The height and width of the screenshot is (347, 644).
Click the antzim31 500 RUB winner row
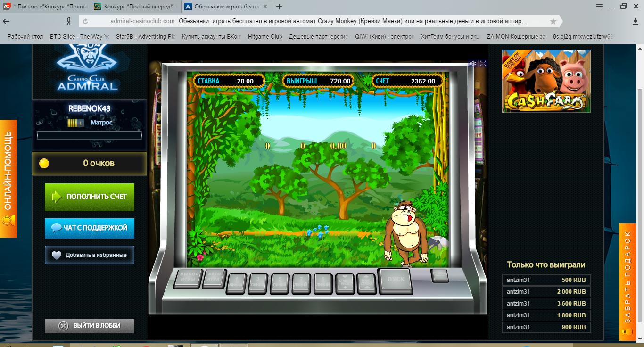(546, 280)
